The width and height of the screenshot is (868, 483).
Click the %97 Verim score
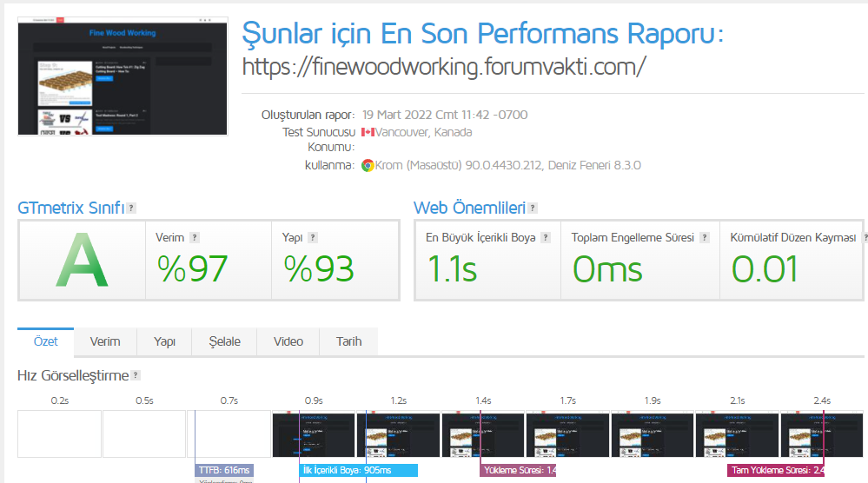(192, 269)
